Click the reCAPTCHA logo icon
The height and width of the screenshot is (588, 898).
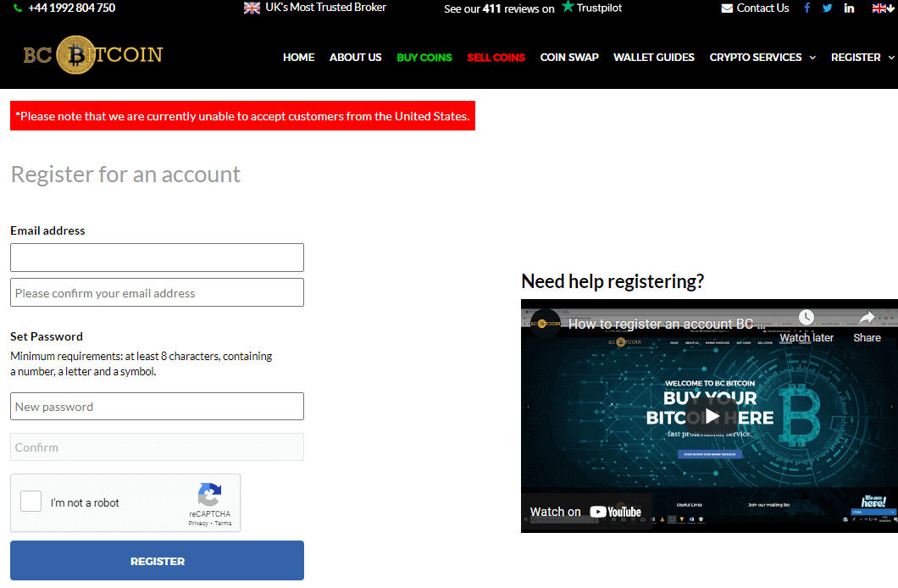point(209,495)
